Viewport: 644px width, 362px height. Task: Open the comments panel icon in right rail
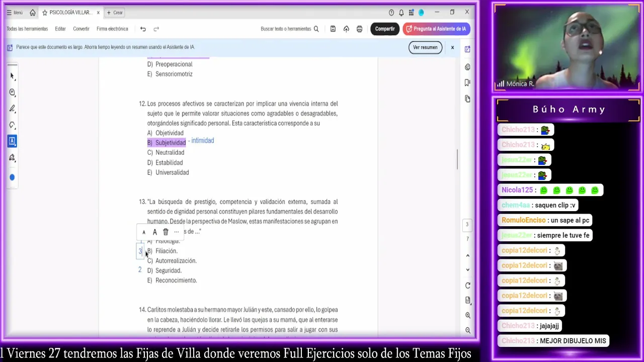[x=467, y=67]
